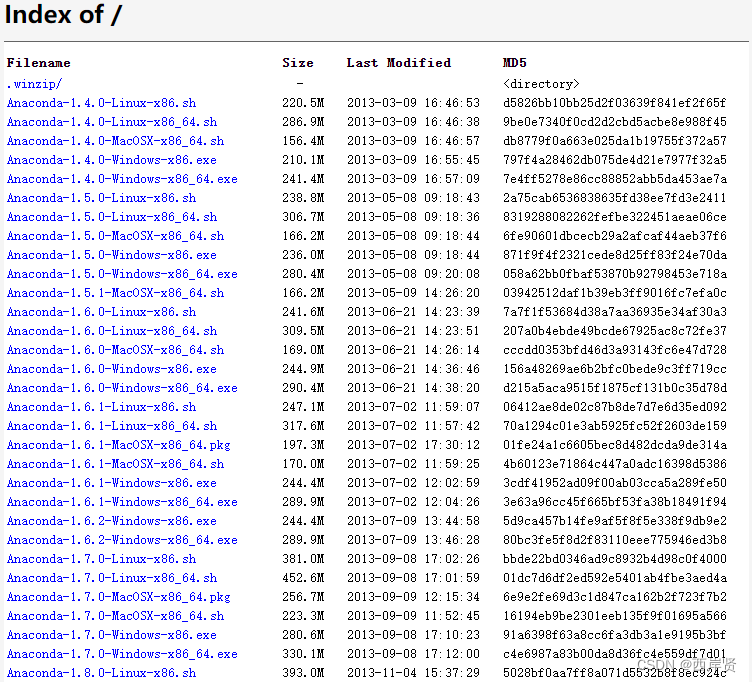
Task: Click size value 197.3M
Action: [x=304, y=445]
